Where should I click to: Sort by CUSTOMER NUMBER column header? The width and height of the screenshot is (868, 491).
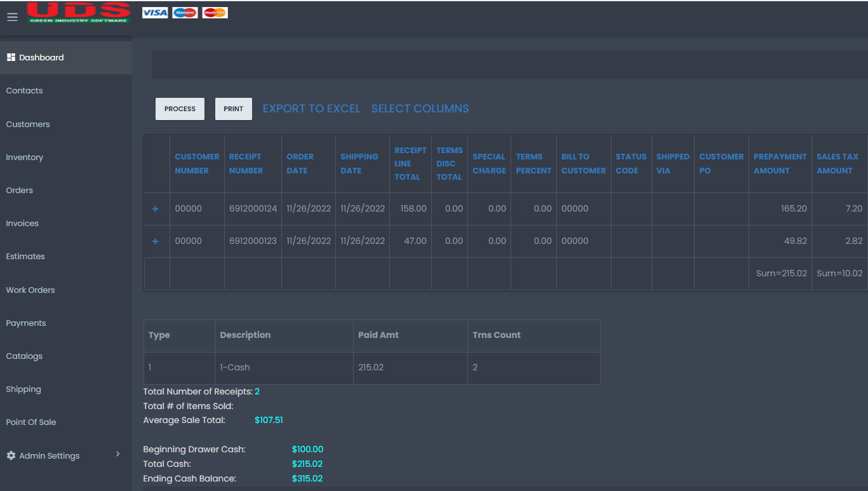click(x=197, y=163)
